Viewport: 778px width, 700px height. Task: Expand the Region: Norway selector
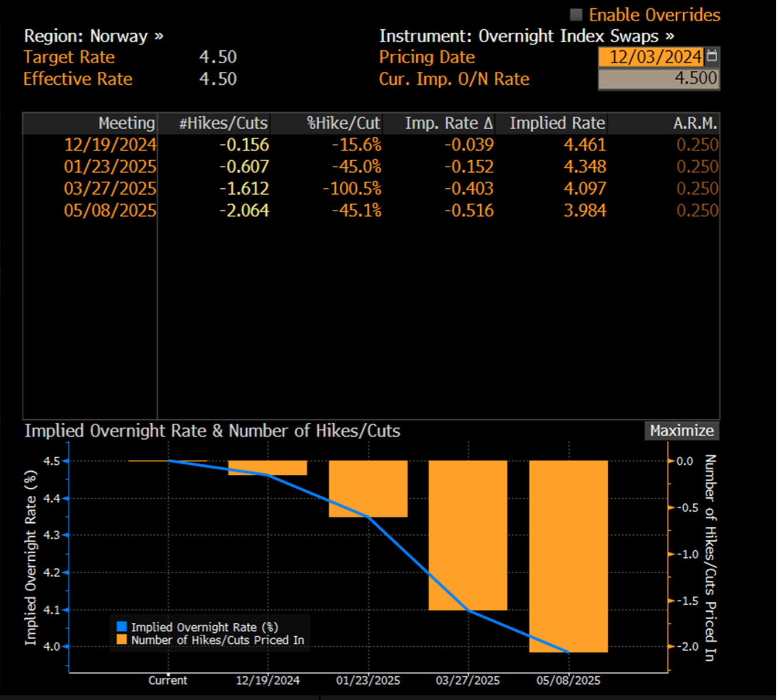pos(94,36)
